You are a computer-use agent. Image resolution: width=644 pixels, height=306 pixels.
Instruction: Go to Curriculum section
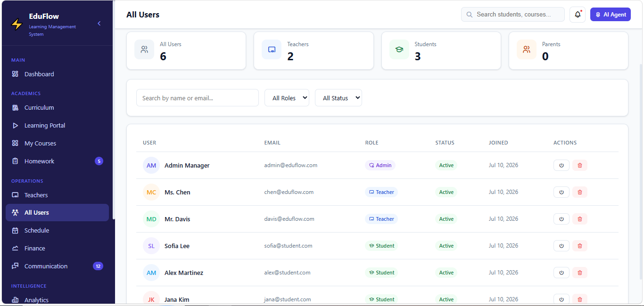pyautogui.click(x=57, y=107)
